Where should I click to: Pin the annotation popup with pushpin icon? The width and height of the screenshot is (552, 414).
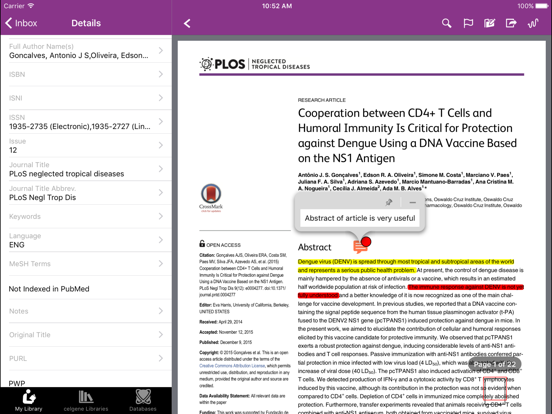tap(389, 202)
